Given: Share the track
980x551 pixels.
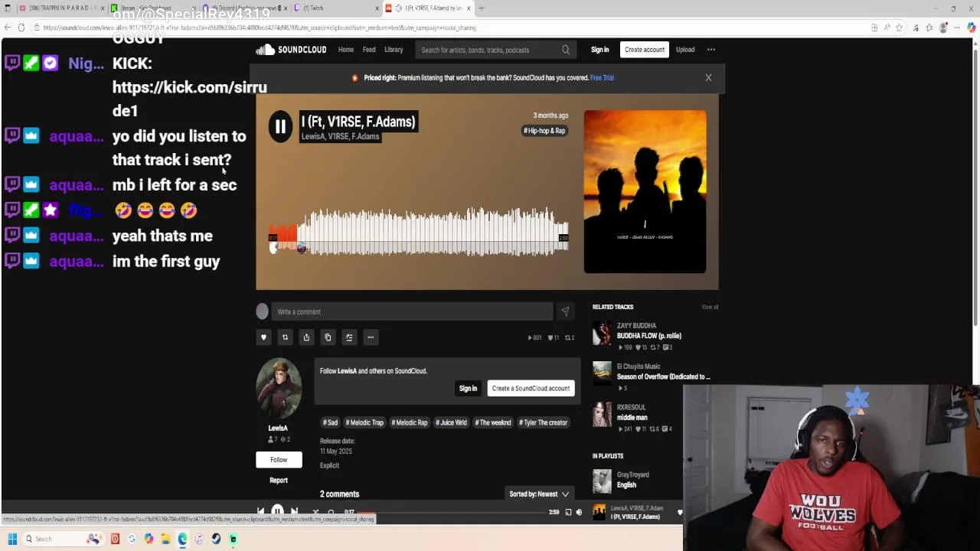Looking at the screenshot, I should tap(306, 337).
